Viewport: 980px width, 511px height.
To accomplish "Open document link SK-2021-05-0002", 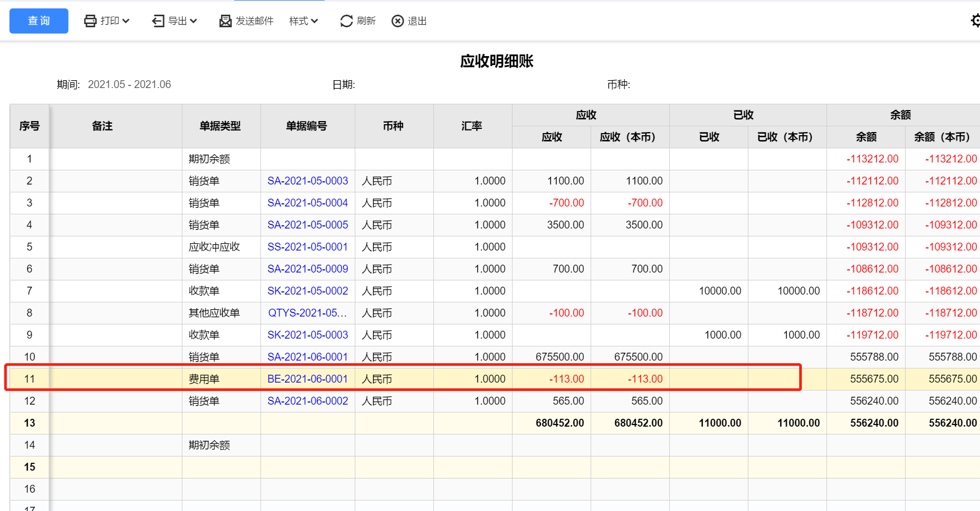I will (x=308, y=291).
